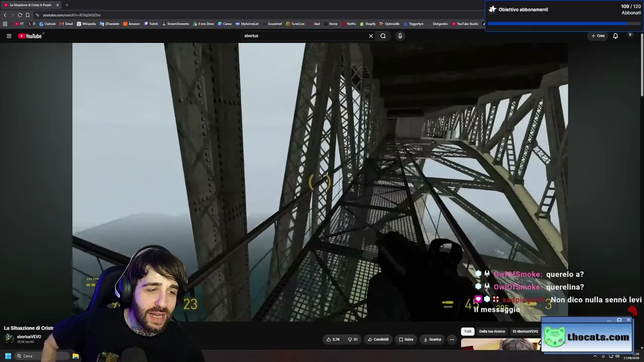Click the Crea create button

tap(598, 36)
